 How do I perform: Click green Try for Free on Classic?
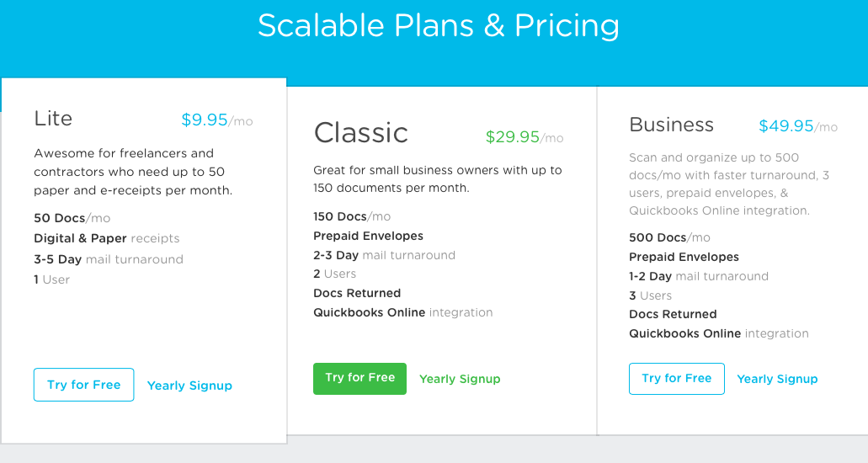[x=359, y=378]
